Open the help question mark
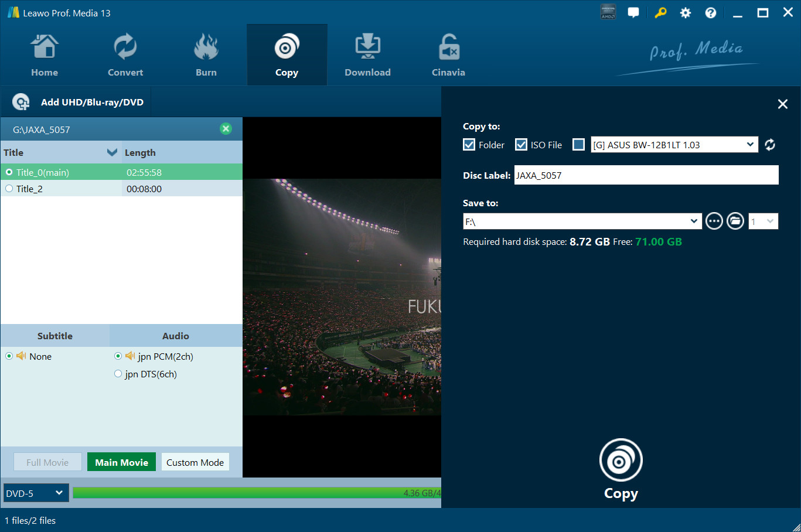This screenshot has height=532, width=801. click(711, 13)
